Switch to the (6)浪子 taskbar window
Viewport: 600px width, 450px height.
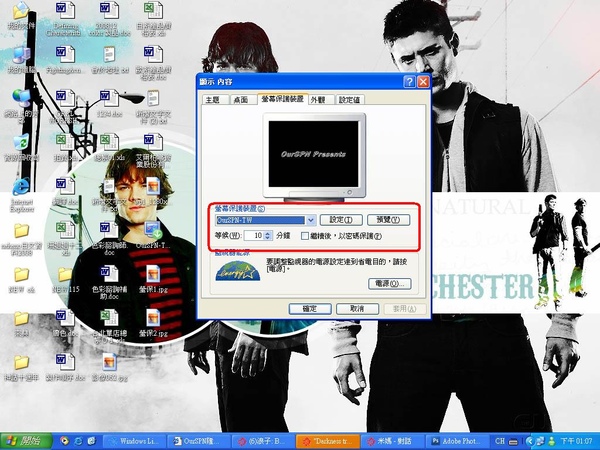click(263, 442)
